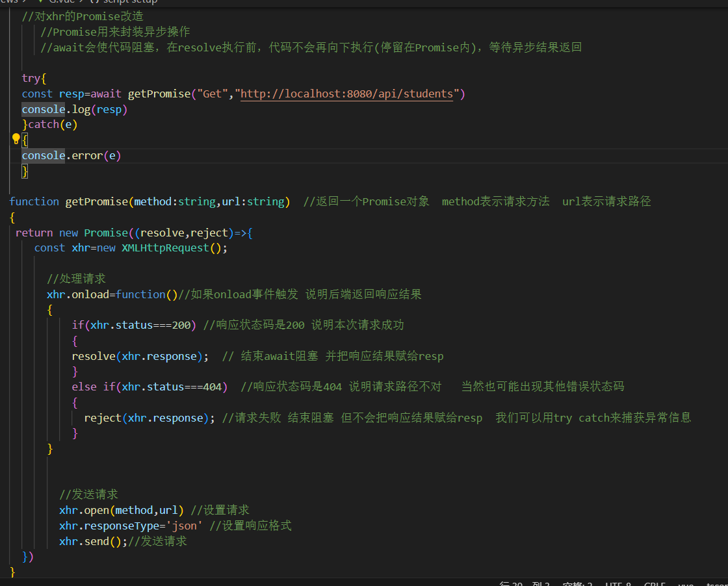Open the http://localhost:8080/api/students URL link
The height and width of the screenshot is (586, 728).
pyautogui.click(x=346, y=94)
